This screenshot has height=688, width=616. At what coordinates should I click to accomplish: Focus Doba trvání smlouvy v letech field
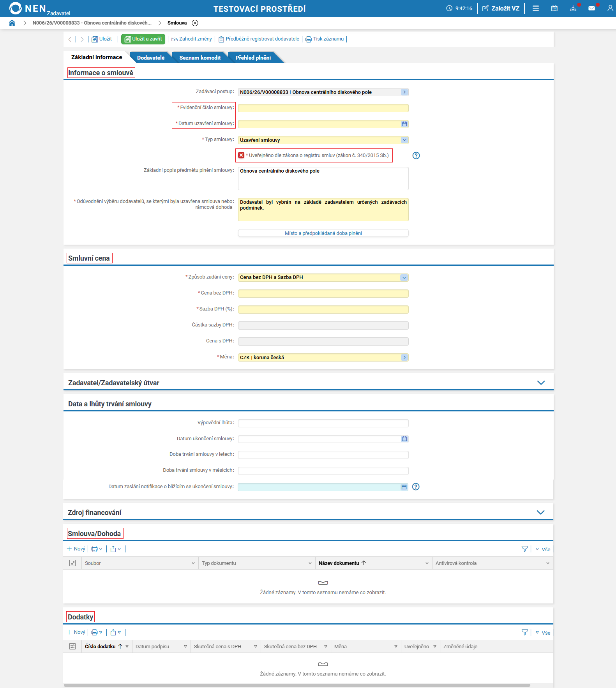[x=323, y=455]
